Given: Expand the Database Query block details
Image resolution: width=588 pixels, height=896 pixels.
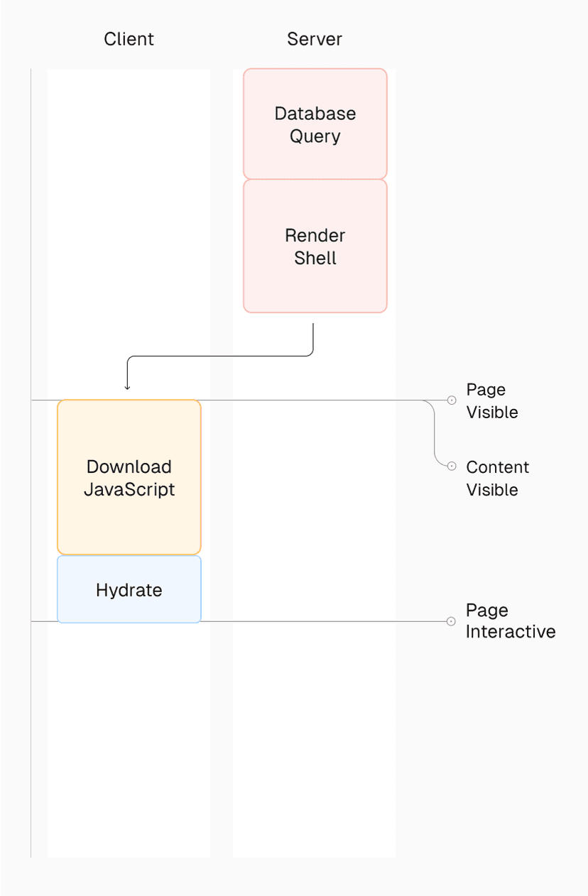Looking at the screenshot, I should click(315, 122).
